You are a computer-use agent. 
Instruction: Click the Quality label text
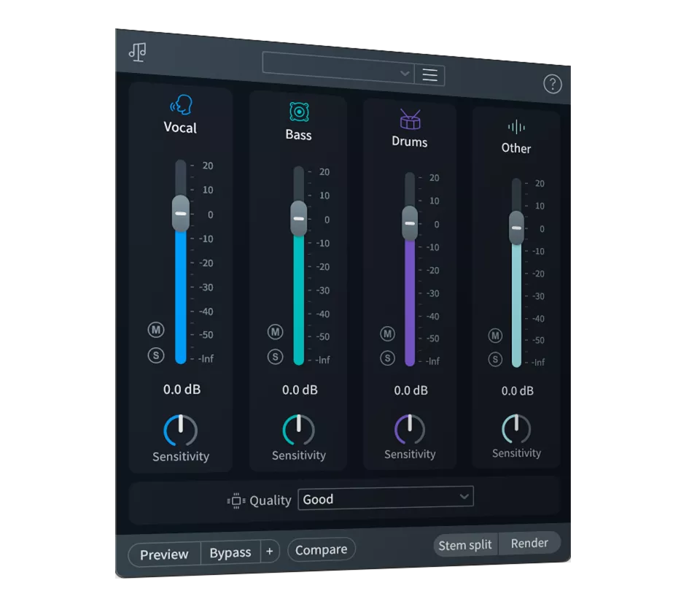point(270,501)
